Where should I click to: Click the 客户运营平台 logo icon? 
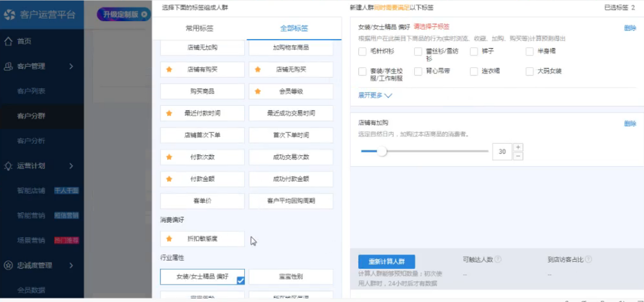[10, 15]
